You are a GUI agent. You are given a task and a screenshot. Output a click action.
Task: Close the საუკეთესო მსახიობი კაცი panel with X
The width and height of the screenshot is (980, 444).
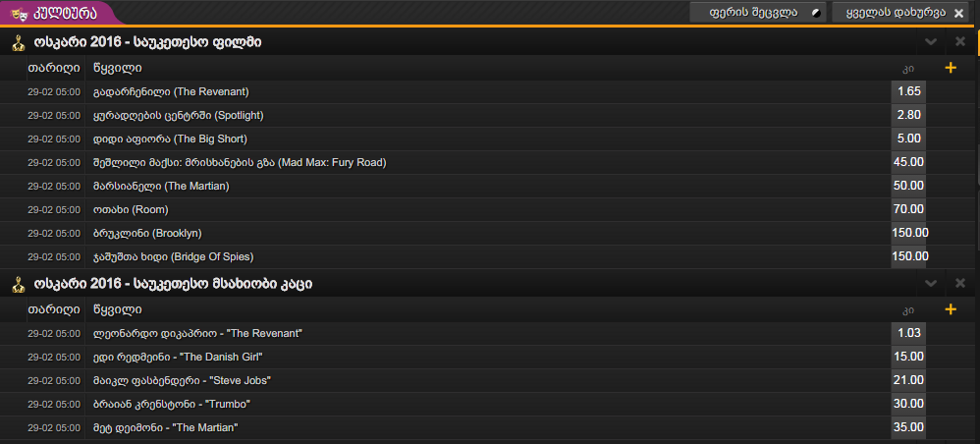(x=960, y=283)
